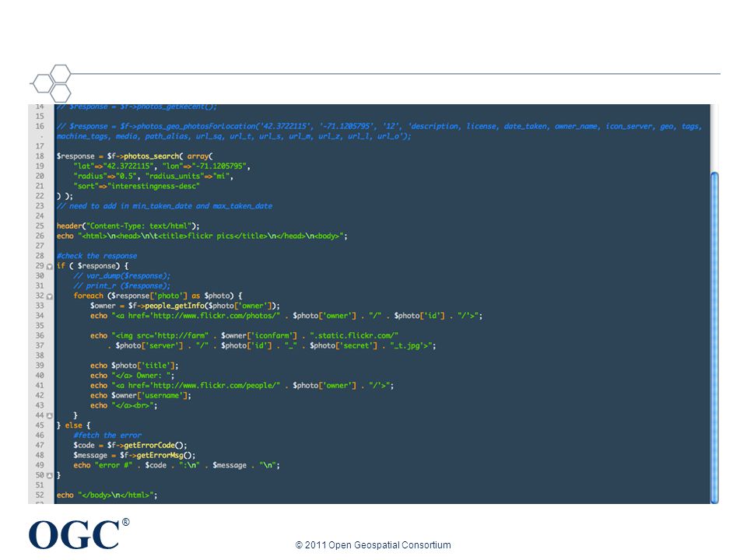
Task: Click the '} else {' line
Action: (73, 425)
